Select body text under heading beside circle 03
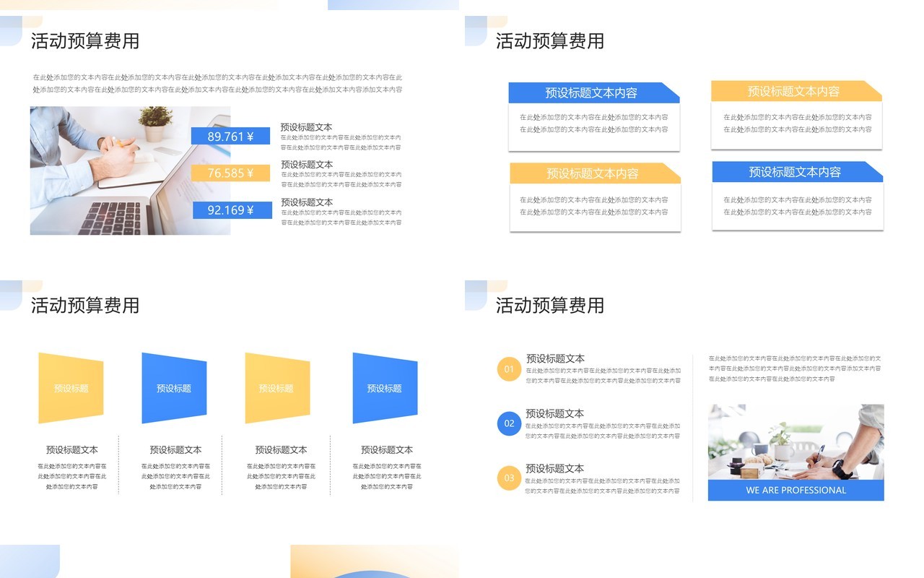Viewport: 924px width, 578px height. (x=603, y=486)
